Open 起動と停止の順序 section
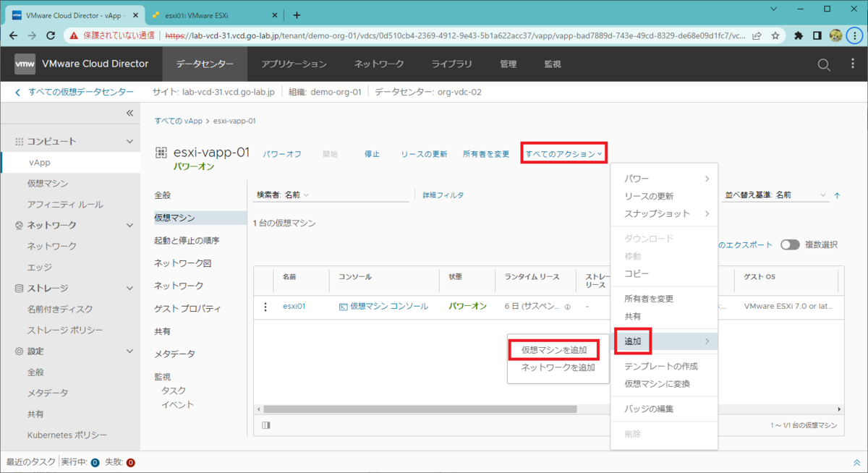868x473 pixels. (187, 240)
